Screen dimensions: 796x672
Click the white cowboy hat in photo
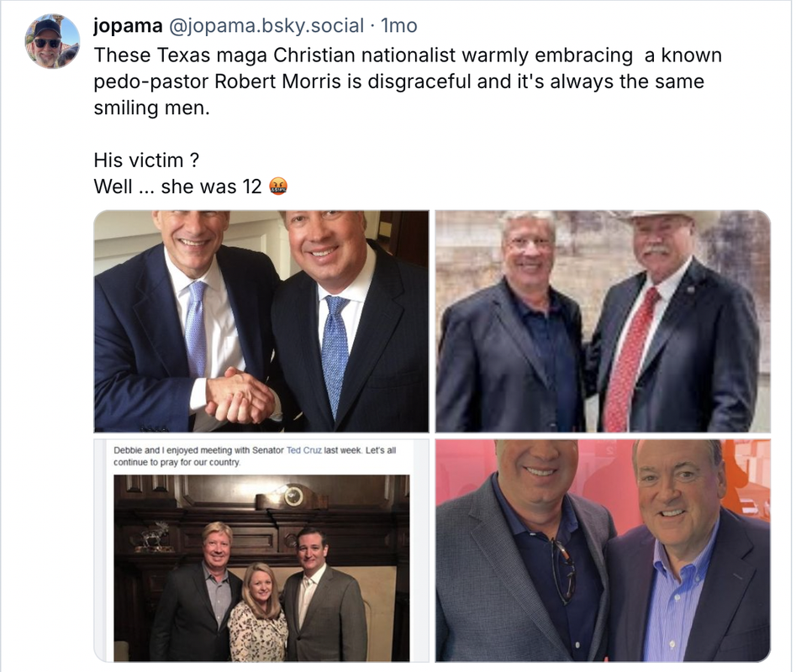[x=660, y=215]
